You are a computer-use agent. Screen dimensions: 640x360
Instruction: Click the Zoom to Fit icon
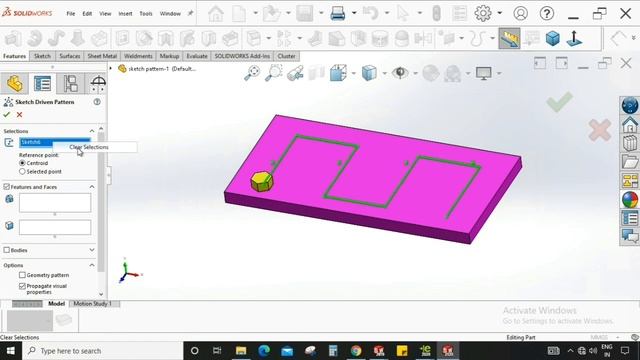coord(252,73)
